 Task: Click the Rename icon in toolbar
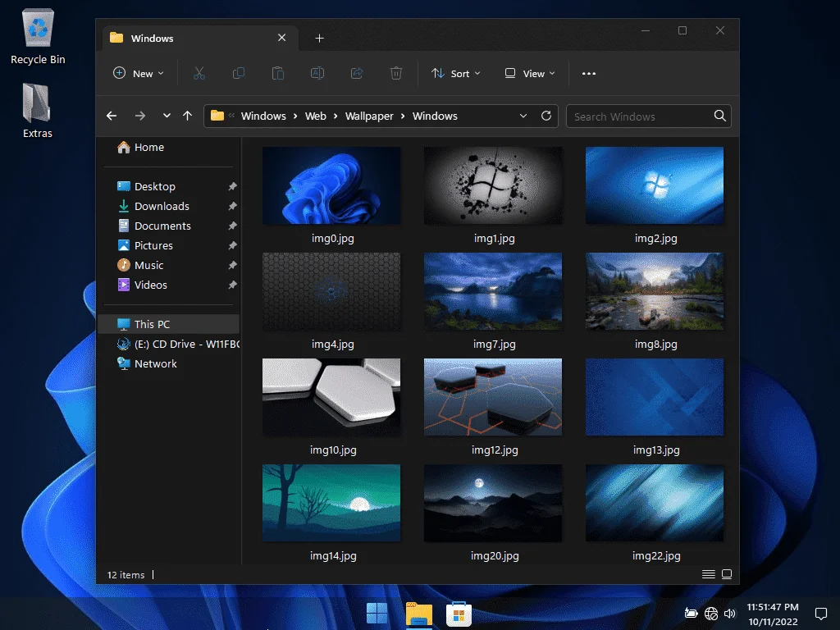pos(317,73)
